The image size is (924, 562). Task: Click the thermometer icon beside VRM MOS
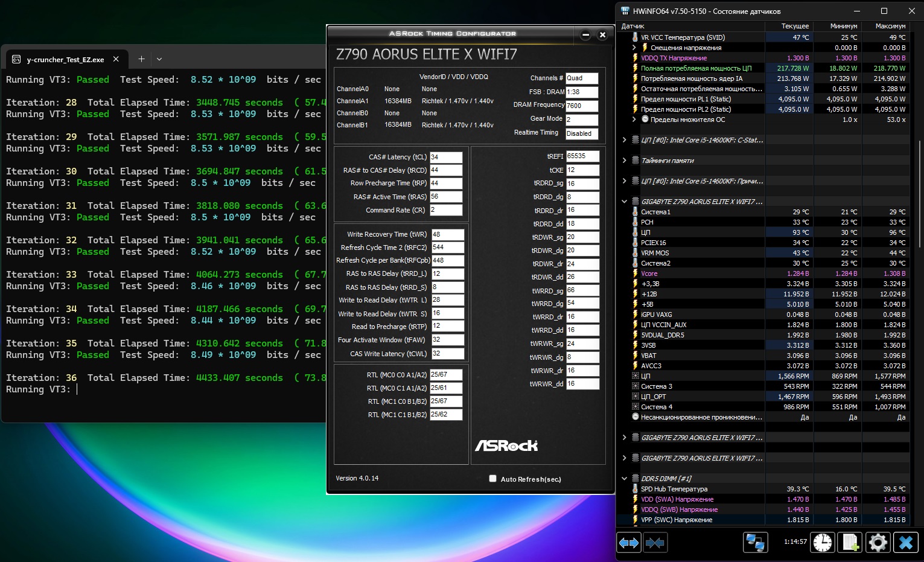[635, 253]
